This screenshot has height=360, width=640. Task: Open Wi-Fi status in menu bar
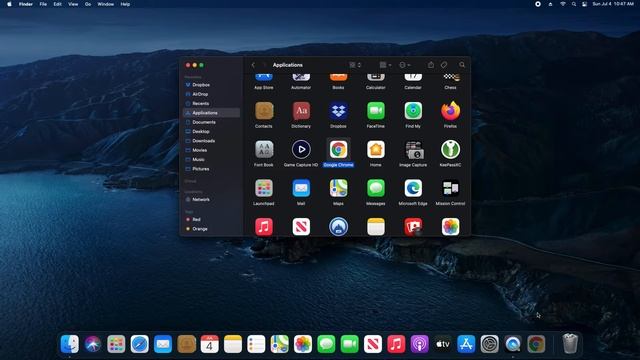(x=562, y=4)
